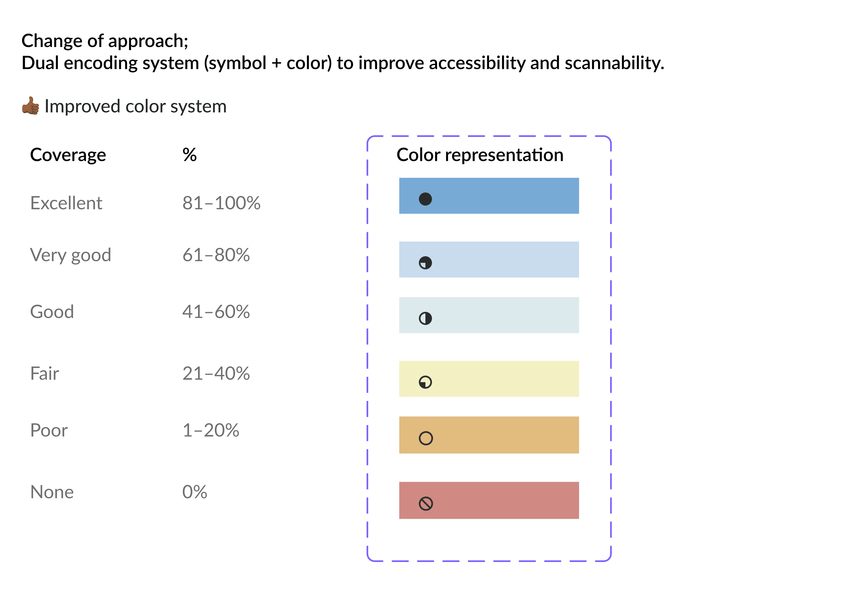
Task: Select the orange-tan Poor swatch
Action: (489, 435)
